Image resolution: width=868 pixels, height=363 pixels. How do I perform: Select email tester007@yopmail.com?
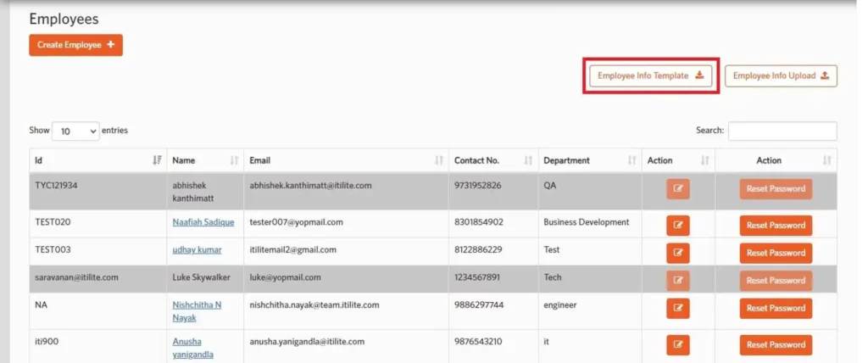click(x=296, y=222)
